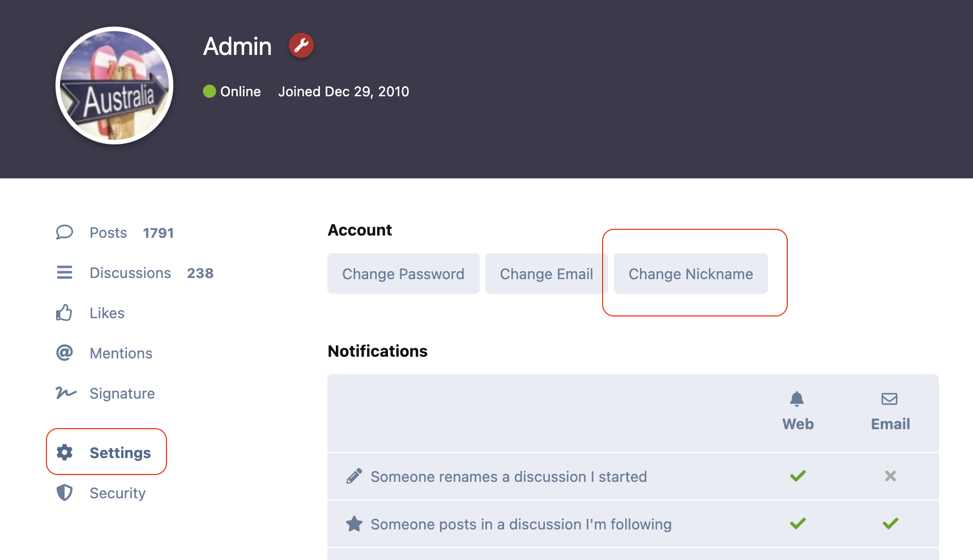This screenshot has height=560, width=973.
Task: Click the Settings gear icon
Action: (x=65, y=452)
